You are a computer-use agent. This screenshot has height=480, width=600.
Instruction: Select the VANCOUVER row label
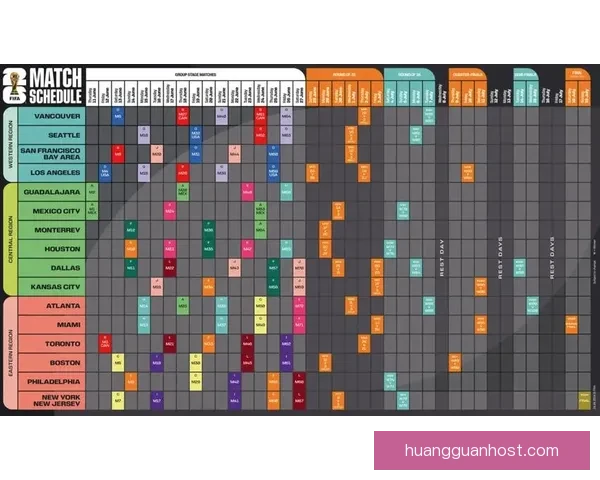click(x=52, y=116)
